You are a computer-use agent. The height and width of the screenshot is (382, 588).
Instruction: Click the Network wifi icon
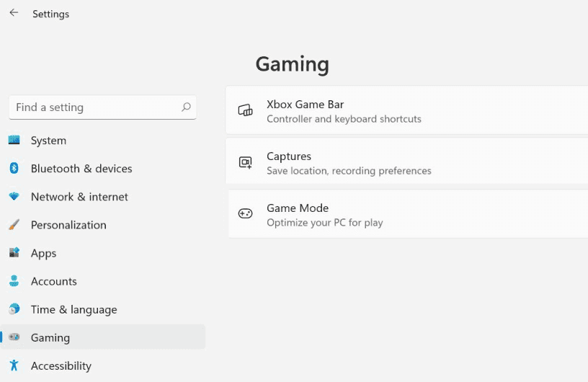14,196
